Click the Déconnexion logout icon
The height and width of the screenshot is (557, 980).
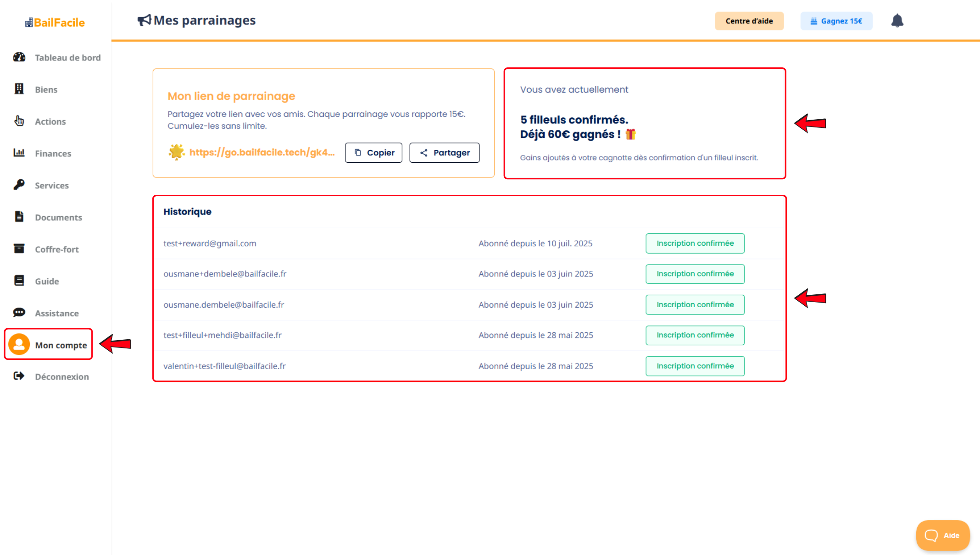click(19, 376)
